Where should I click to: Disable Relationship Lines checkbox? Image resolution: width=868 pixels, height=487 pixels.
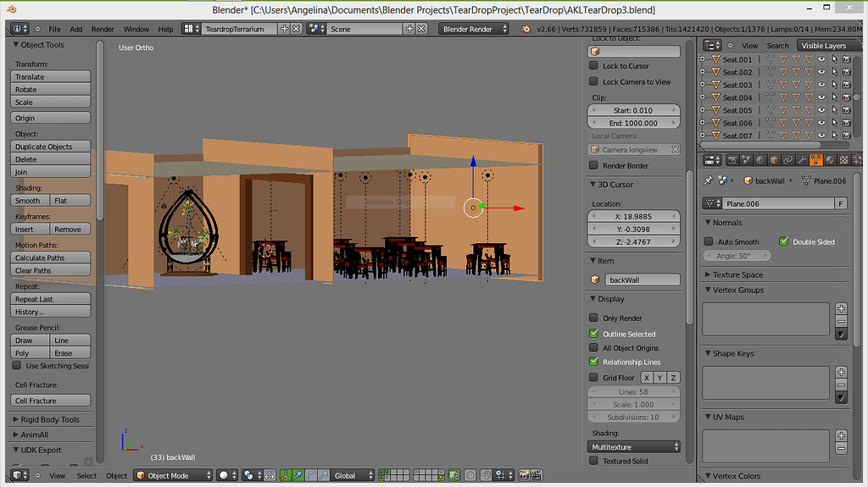[593, 362]
